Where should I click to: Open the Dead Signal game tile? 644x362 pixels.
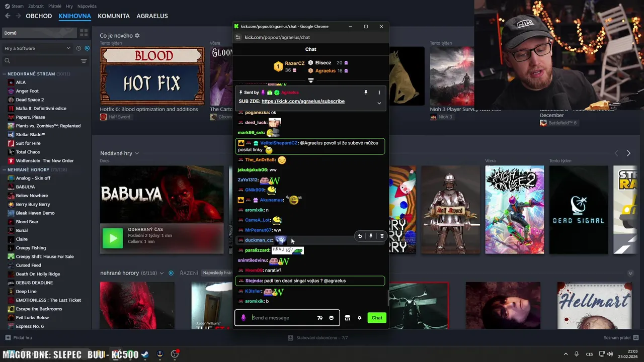pyautogui.click(x=579, y=210)
